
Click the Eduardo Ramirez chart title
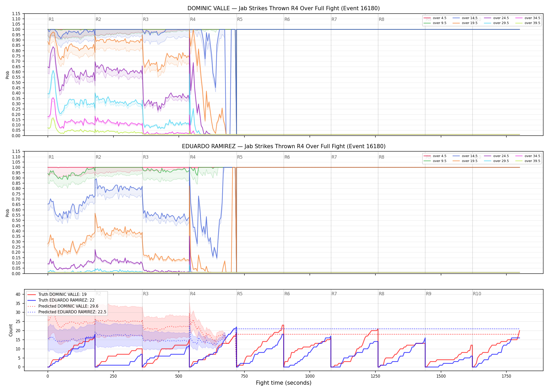coord(284,146)
